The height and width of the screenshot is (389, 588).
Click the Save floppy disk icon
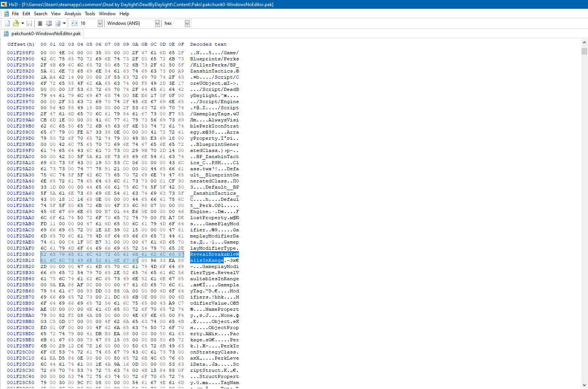[29, 23]
